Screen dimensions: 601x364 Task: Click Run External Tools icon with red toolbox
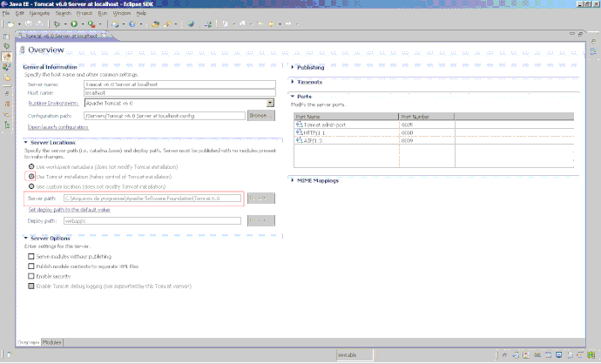(x=91, y=24)
